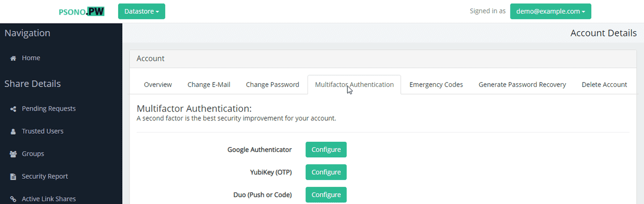This screenshot has height=204, width=644.
Task: Select the Change Password tab
Action: coord(273,85)
